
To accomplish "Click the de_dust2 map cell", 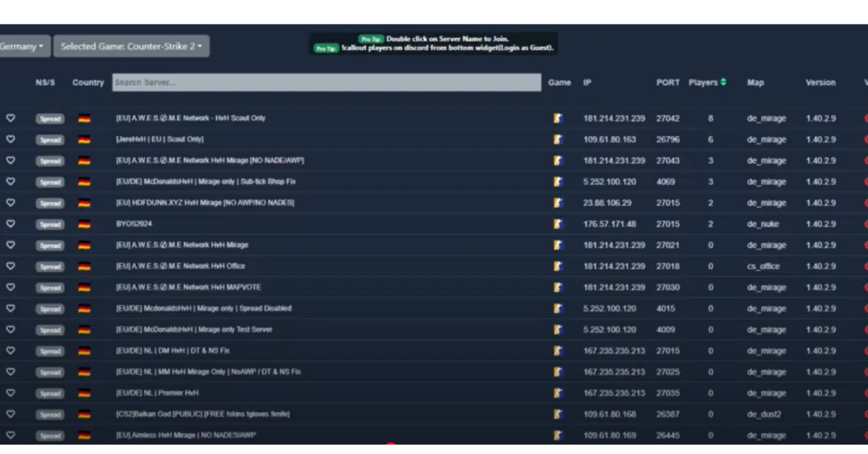I will pos(764,415).
